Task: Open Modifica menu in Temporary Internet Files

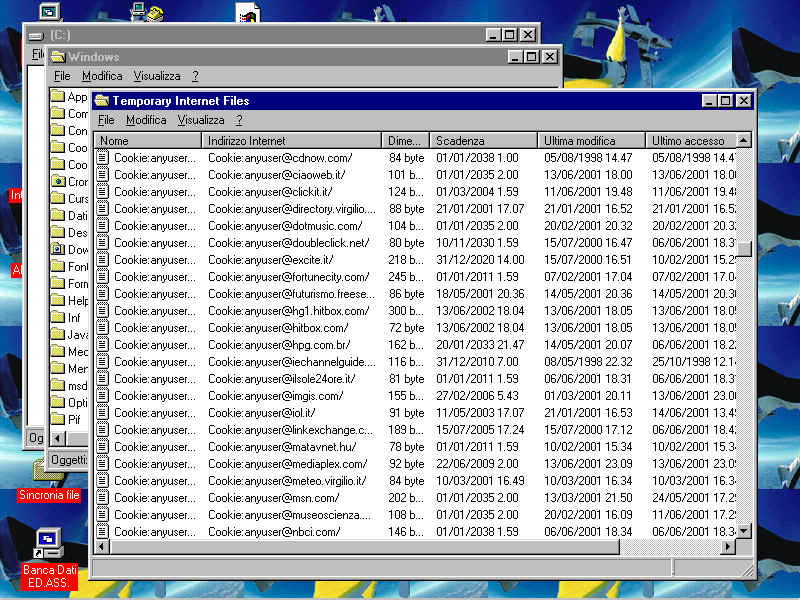Action: pos(146,120)
